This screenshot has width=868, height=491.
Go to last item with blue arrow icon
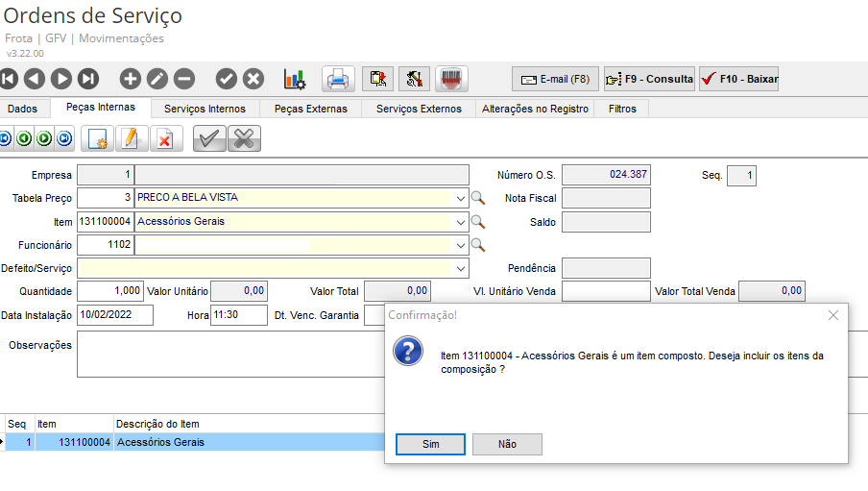pyautogui.click(x=64, y=138)
